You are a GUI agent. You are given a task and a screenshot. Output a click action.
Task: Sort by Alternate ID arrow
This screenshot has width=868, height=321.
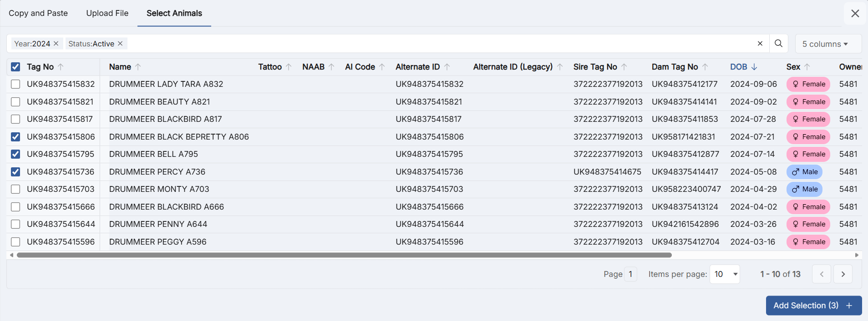tap(447, 67)
